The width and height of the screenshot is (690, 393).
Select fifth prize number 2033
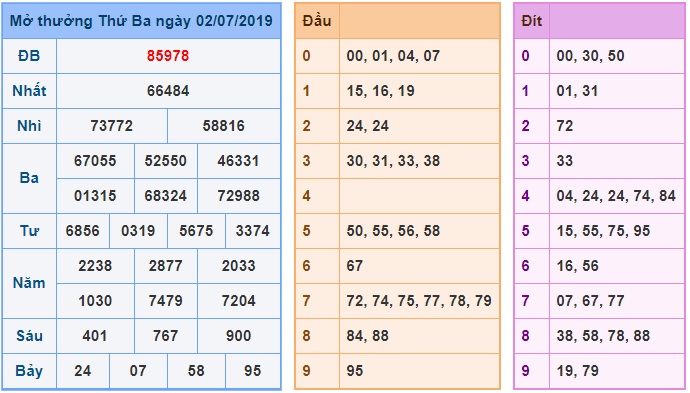238,266
